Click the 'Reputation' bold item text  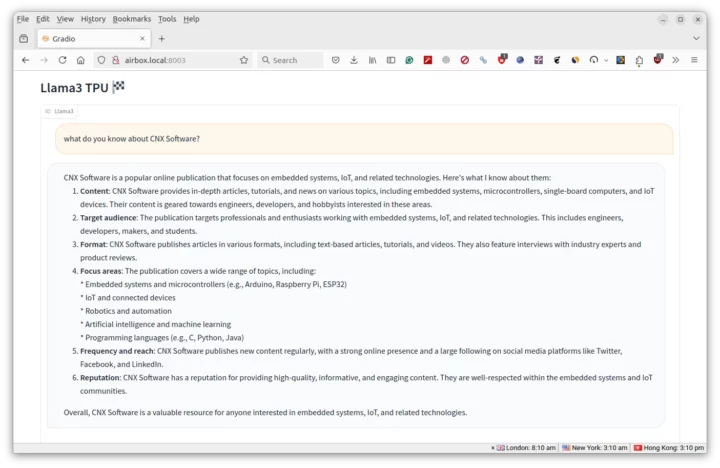point(100,378)
